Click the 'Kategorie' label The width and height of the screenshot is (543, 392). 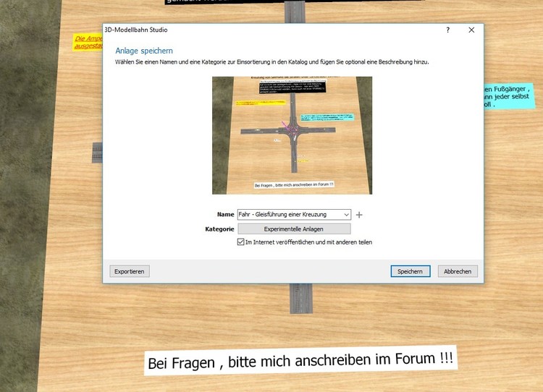point(219,229)
